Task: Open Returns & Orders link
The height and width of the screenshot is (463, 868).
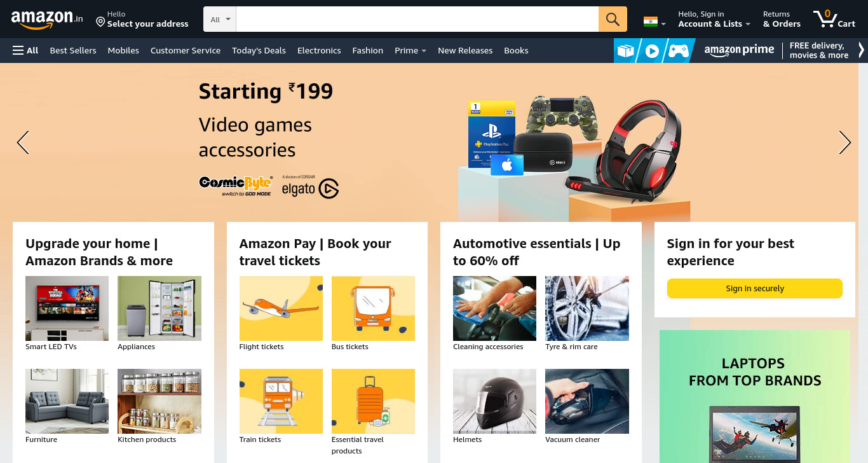Action: click(x=782, y=19)
